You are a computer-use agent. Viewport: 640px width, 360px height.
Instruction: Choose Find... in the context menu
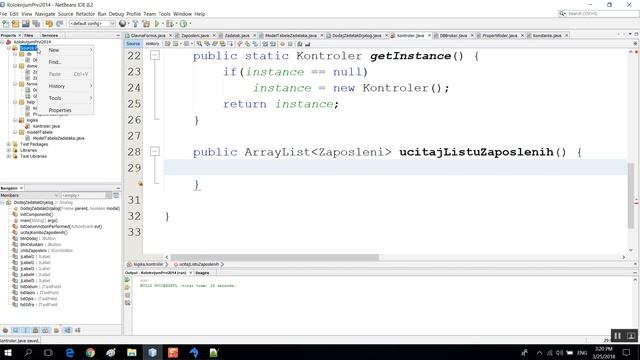(x=66, y=62)
